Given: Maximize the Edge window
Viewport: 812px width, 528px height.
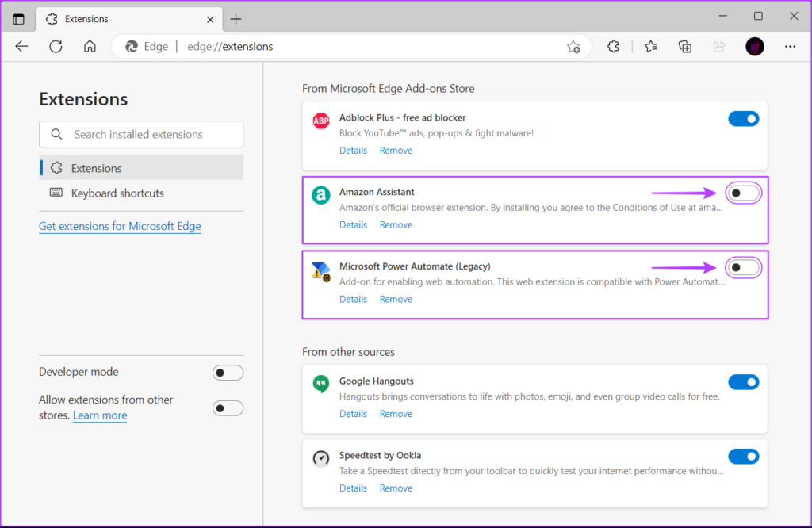Looking at the screenshot, I should coord(758,16).
